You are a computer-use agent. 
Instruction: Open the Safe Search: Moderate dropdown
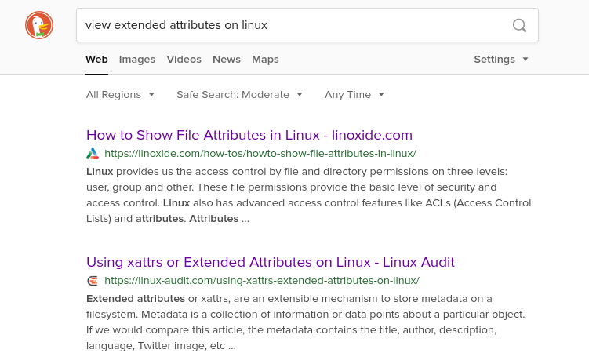(239, 95)
